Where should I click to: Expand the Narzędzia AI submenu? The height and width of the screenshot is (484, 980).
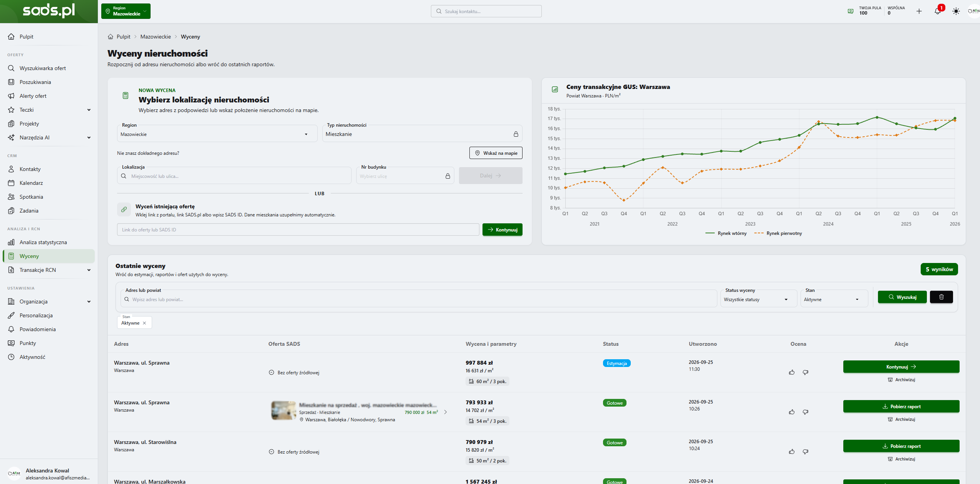point(89,137)
